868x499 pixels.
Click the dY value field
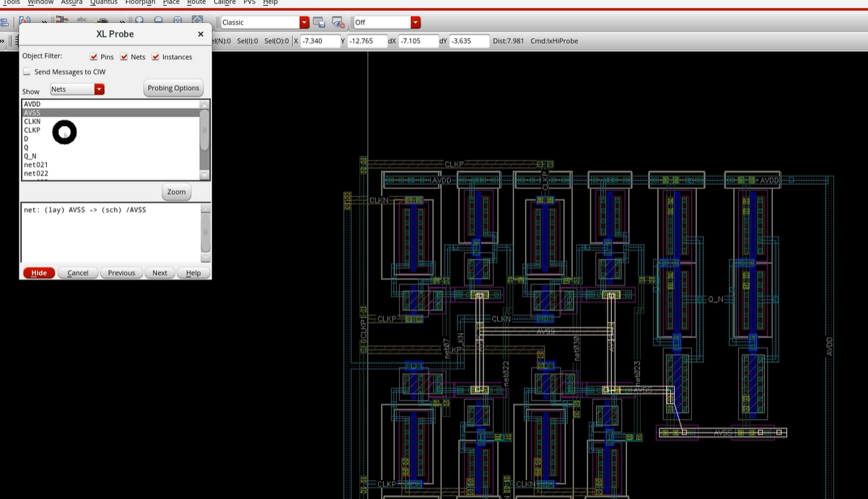[x=468, y=41]
